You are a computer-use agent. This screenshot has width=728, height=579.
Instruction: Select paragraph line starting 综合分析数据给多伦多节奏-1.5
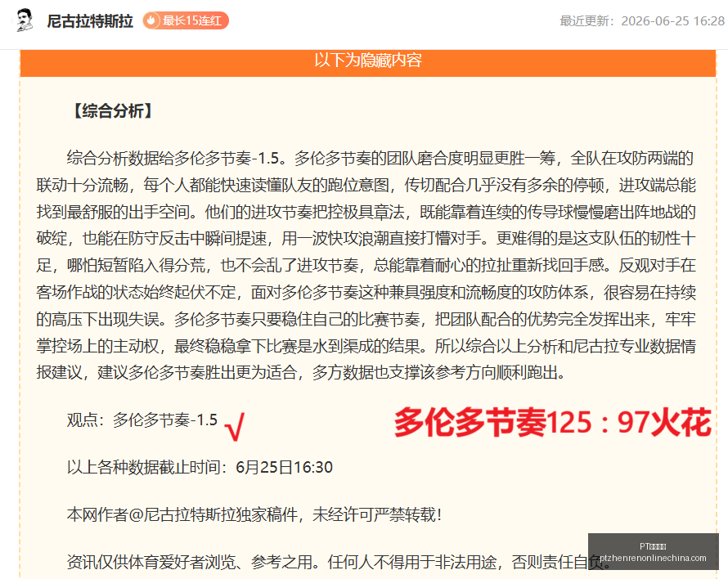380,159
